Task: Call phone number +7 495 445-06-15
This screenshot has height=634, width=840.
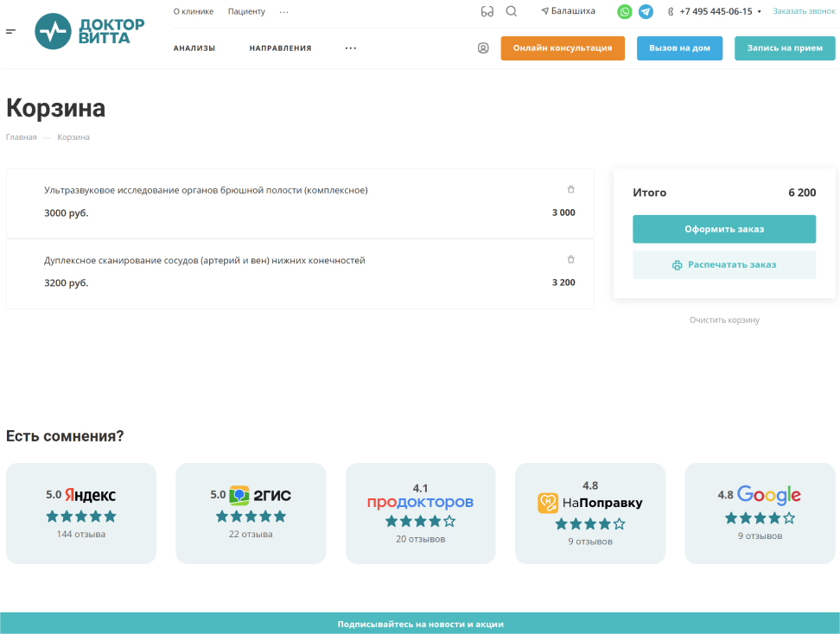Action: point(716,11)
